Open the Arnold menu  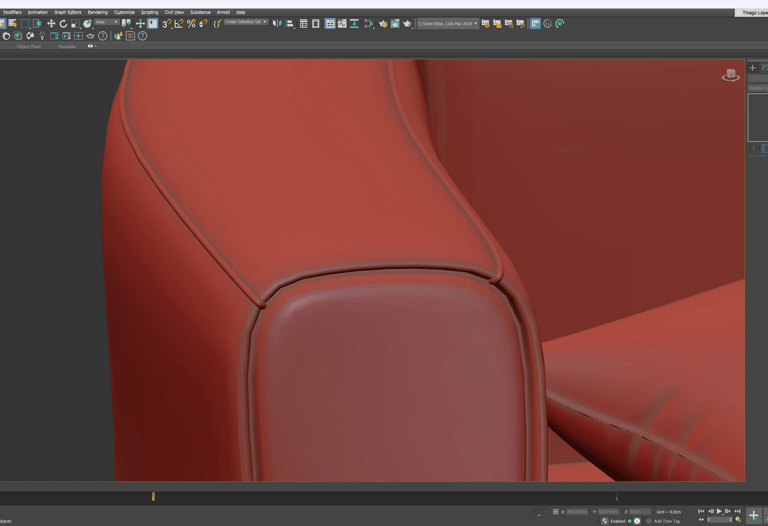tap(223, 12)
